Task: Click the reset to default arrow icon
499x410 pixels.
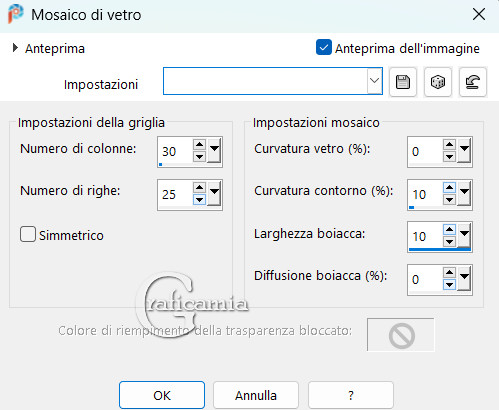Action: pyautogui.click(x=473, y=82)
